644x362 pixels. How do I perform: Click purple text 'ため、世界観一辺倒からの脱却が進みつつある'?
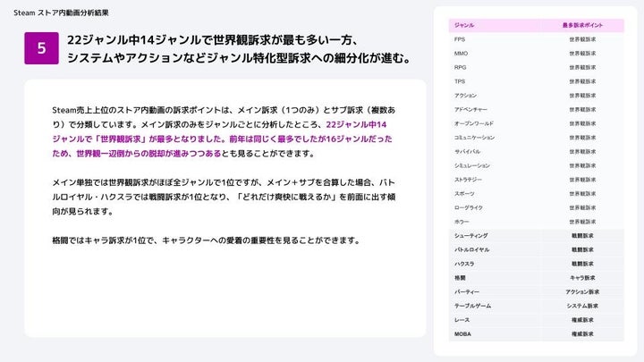pos(137,154)
